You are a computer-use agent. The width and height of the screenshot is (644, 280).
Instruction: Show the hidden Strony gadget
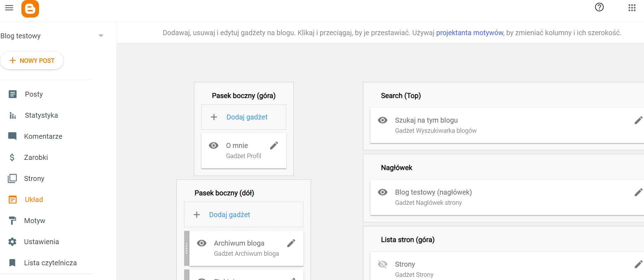pyautogui.click(x=383, y=264)
